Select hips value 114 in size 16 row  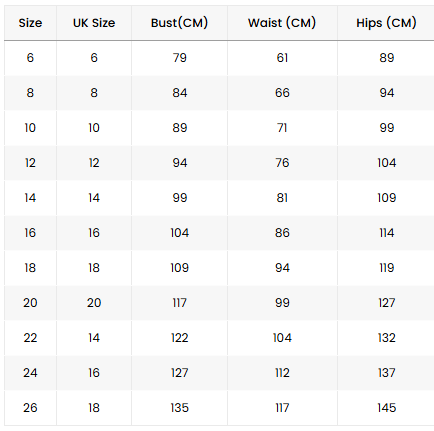[387, 233]
